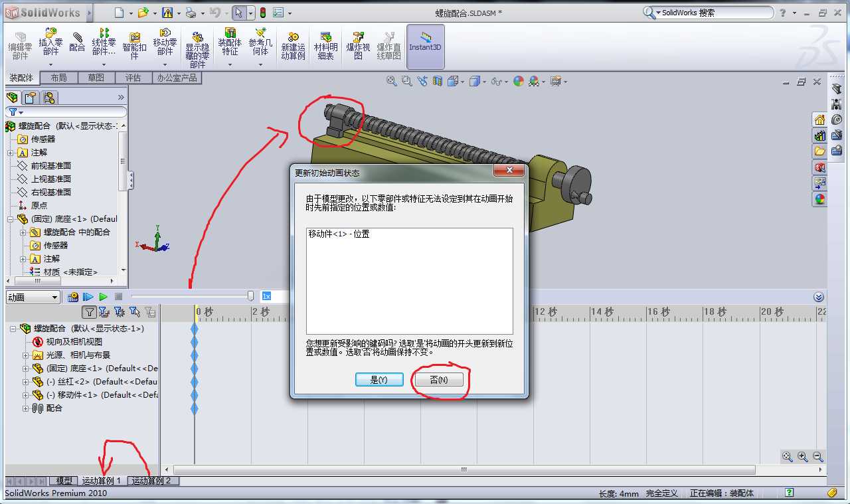
Task: Switch to the 布局 tab
Action: pyautogui.click(x=58, y=78)
